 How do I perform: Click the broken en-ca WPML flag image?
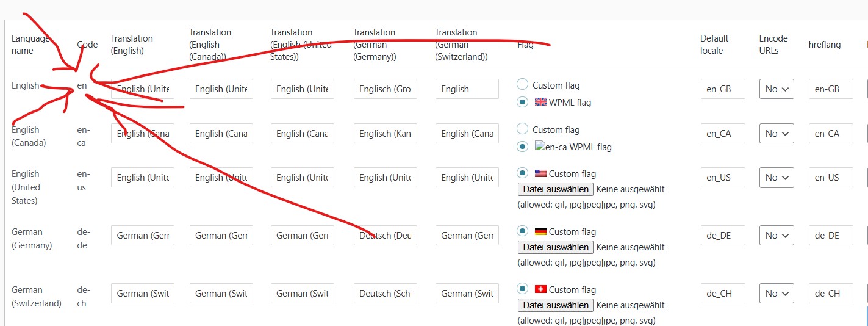pyautogui.click(x=539, y=147)
